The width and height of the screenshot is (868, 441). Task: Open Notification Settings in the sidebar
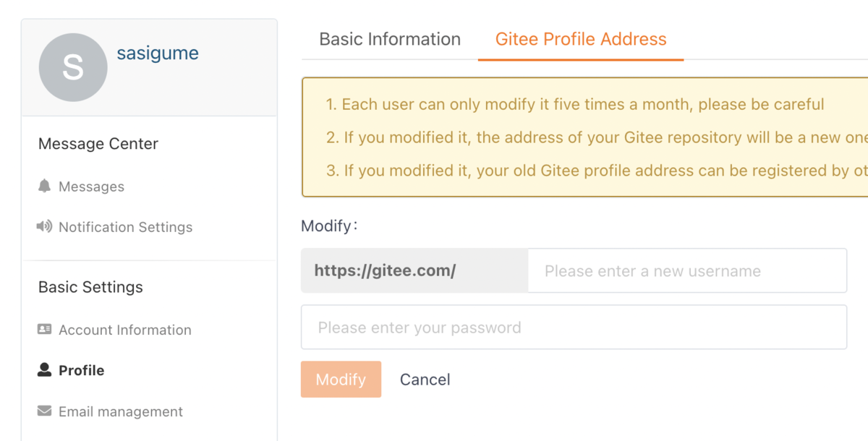tap(125, 227)
